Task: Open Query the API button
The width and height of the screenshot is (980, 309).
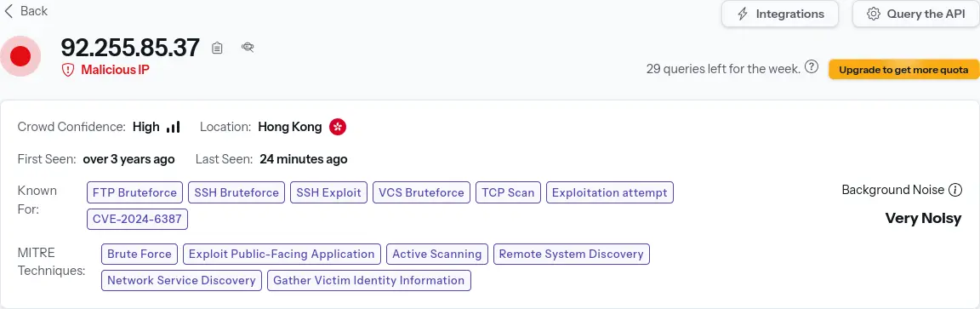Action: pos(915,14)
